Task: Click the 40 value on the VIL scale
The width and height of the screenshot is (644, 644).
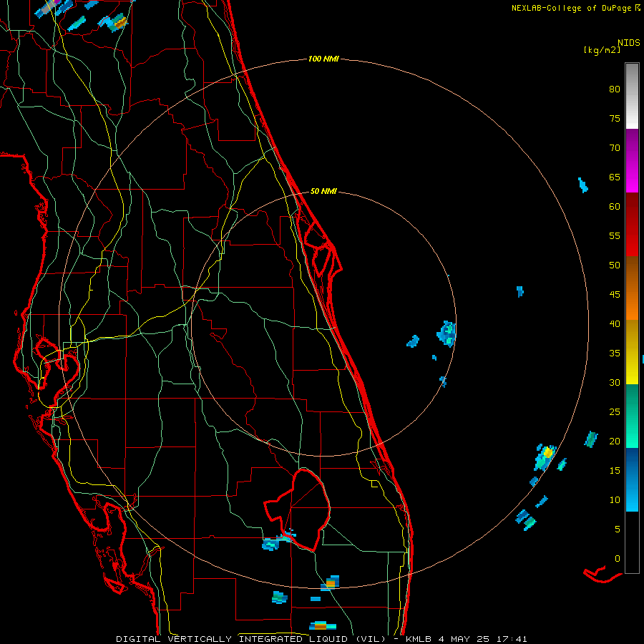Action: click(x=615, y=323)
